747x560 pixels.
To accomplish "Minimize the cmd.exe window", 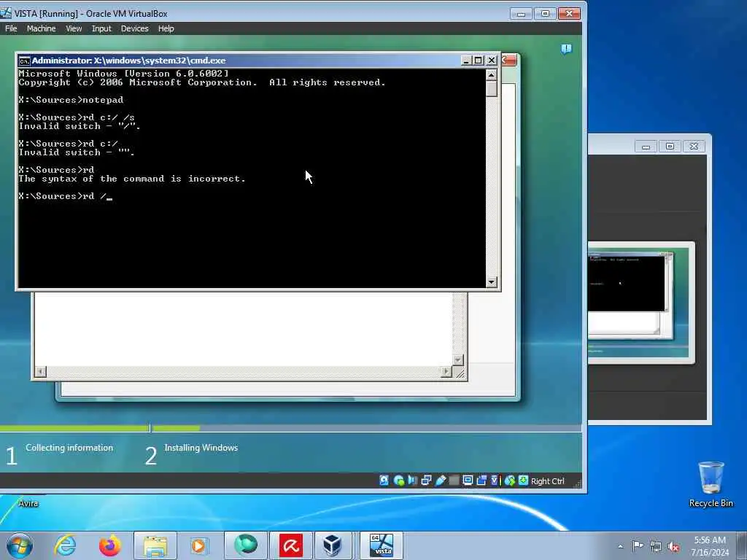I will coord(466,61).
